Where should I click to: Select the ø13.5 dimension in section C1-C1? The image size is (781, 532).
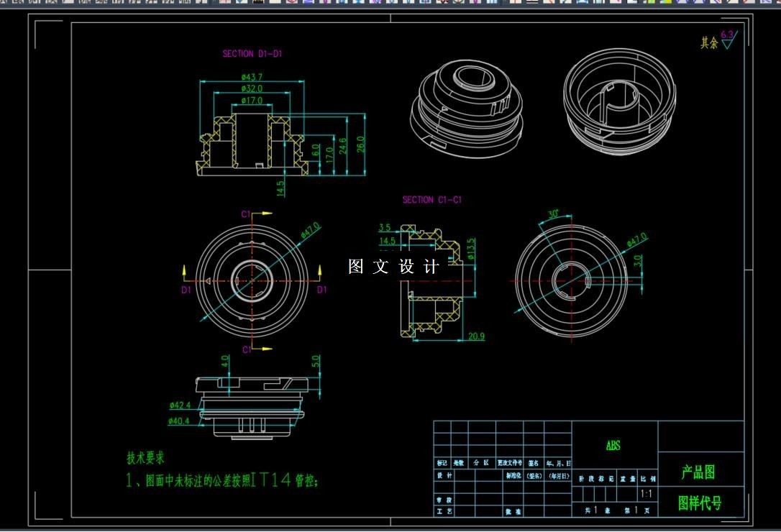tap(471, 249)
